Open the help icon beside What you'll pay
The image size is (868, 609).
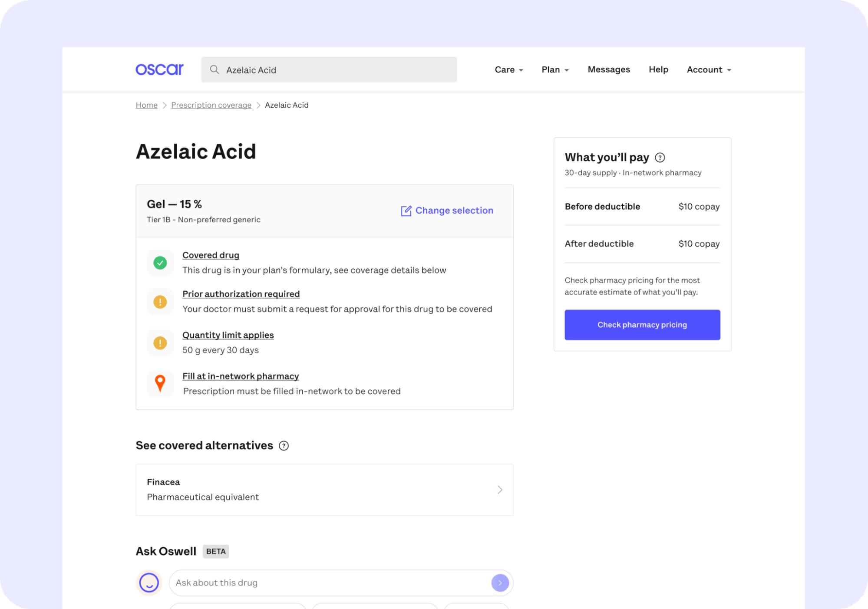click(660, 158)
